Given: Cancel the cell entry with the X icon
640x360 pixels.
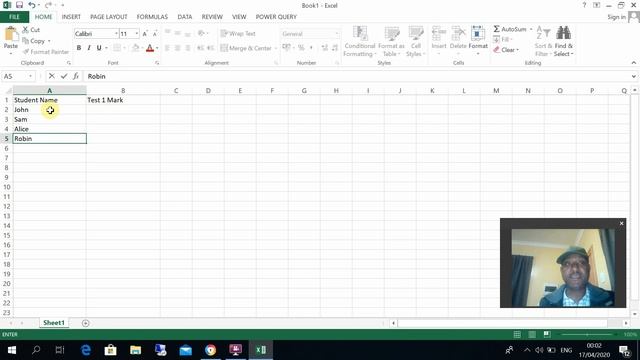Looking at the screenshot, I should pos(51,76).
